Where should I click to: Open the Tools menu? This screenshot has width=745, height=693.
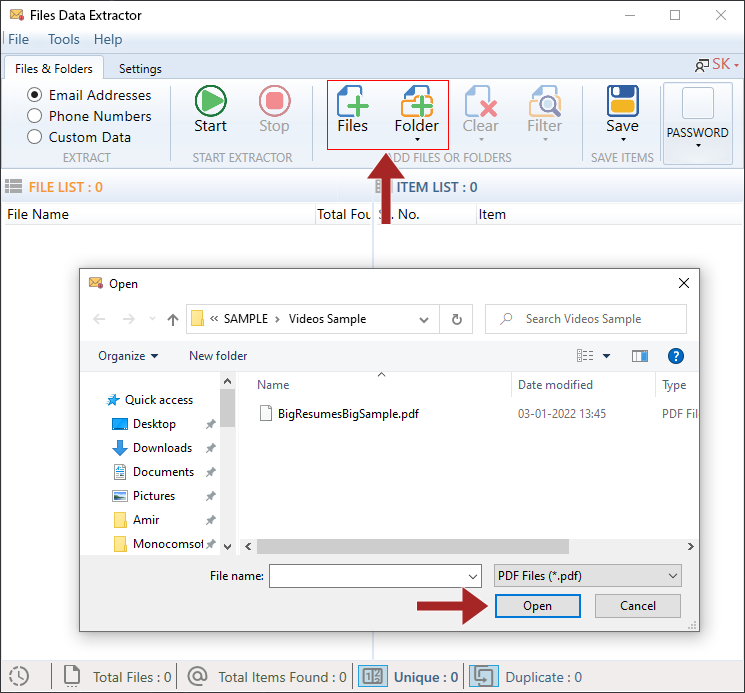coord(64,39)
